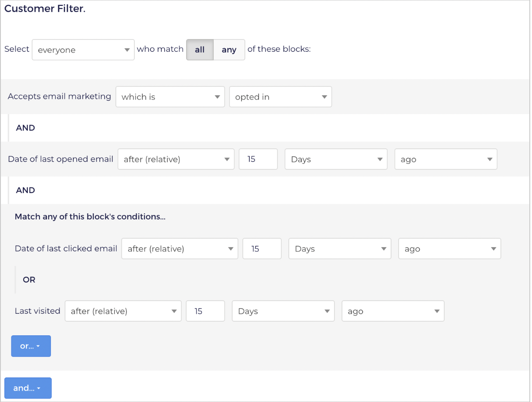Open comparison dropdown for Date of last opened email

click(176, 159)
